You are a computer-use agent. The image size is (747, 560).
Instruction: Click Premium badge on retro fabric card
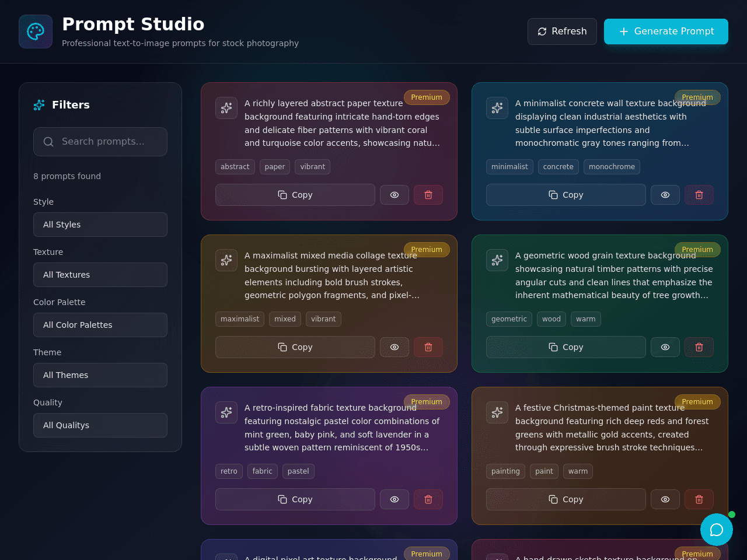pos(427,402)
